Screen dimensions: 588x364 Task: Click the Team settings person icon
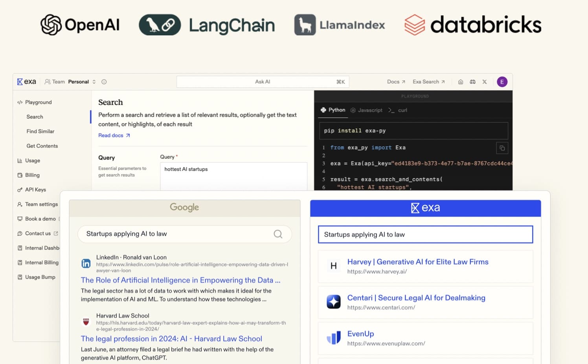[20, 204]
